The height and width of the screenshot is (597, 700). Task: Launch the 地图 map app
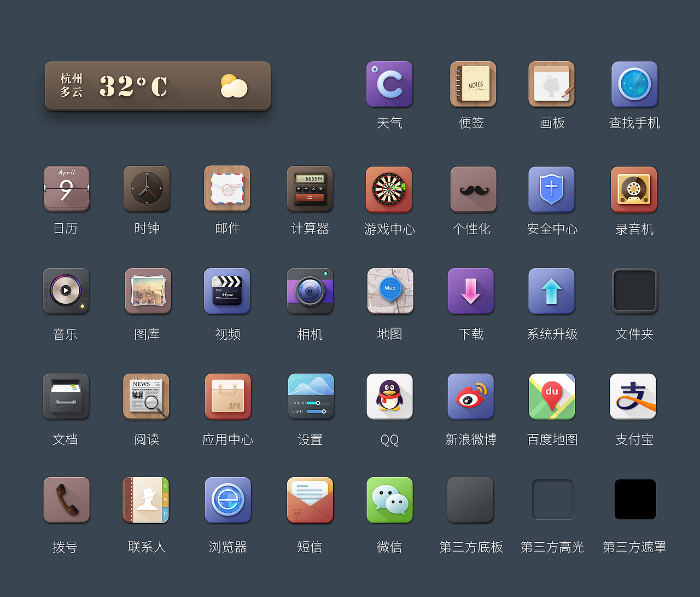pyautogui.click(x=390, y=291)
